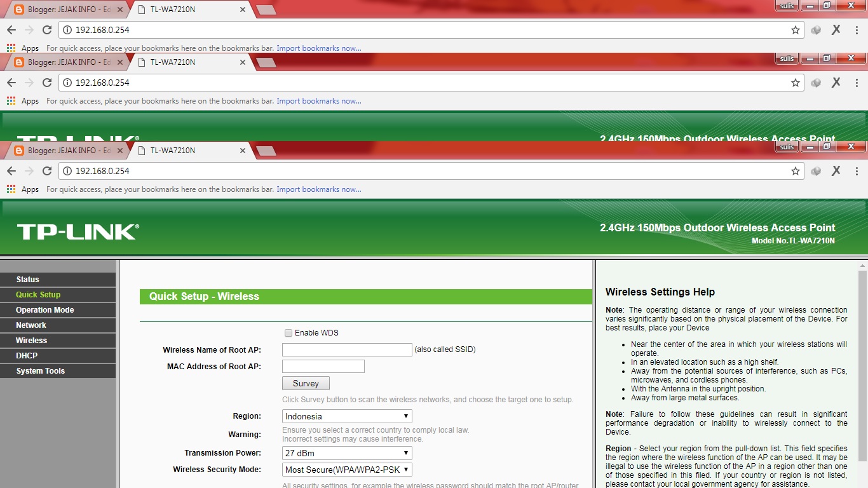Click Import bookmarks now in front window
Image resolution: width=868 pixels, height=488 pixels.
pos(319,189)
